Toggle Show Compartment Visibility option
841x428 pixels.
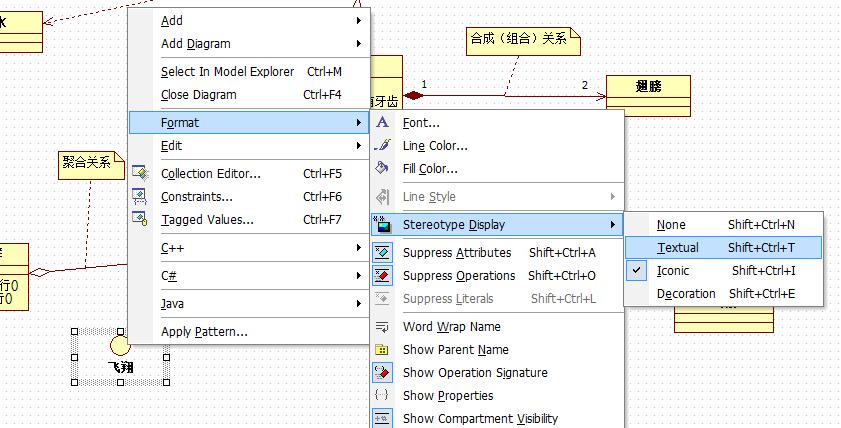pyautogui.click(x=497, y=418)
